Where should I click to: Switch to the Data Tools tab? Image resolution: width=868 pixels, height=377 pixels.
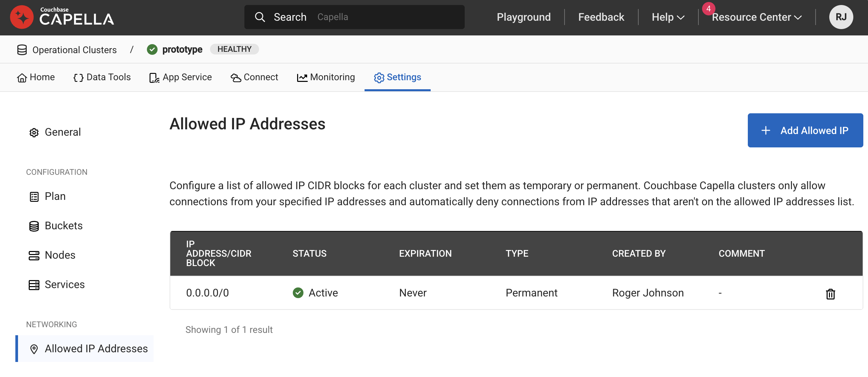[x=102, y=77]
